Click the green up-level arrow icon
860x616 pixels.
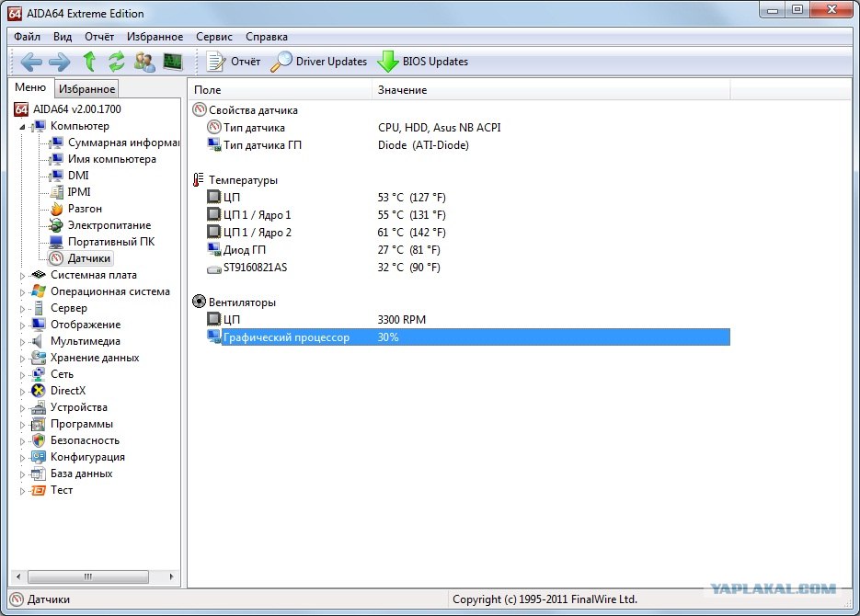tap(89, 62)
